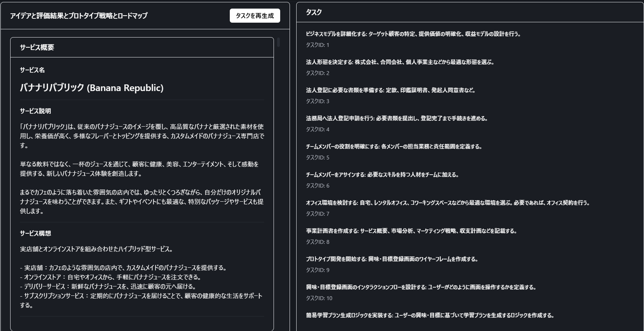The image size is (644, 331).
Task: Select the ビジネスモデルを詳細化する task
Action: 413,34
